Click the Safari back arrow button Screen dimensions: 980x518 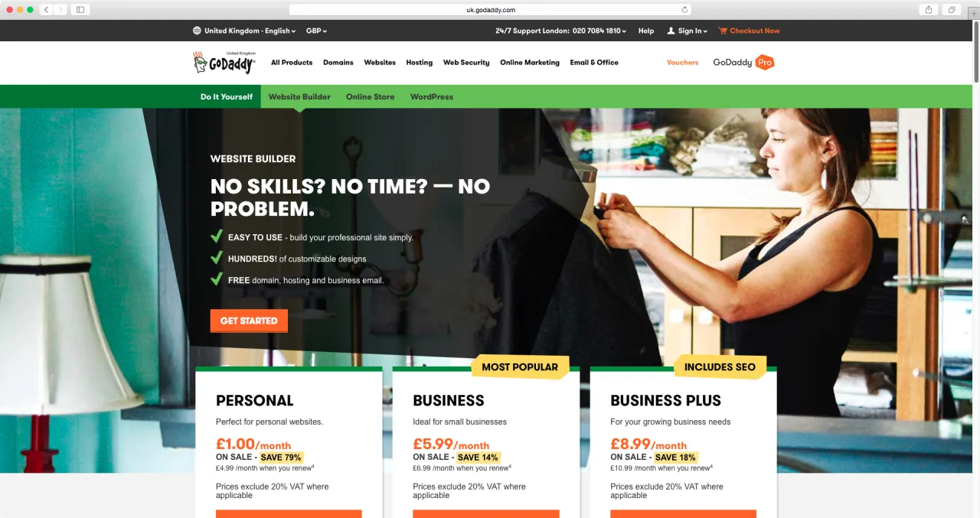[x=46, y=9]
